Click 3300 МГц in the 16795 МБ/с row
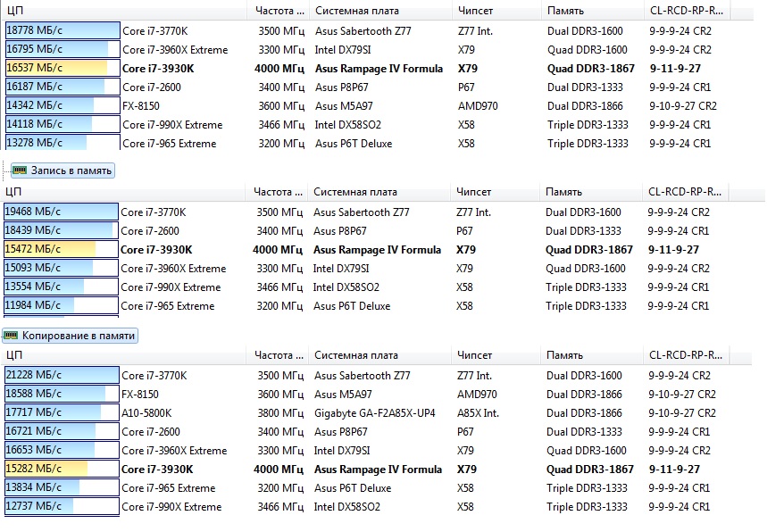Viewport: 767px width, 532px height. [x=281, y=50]
